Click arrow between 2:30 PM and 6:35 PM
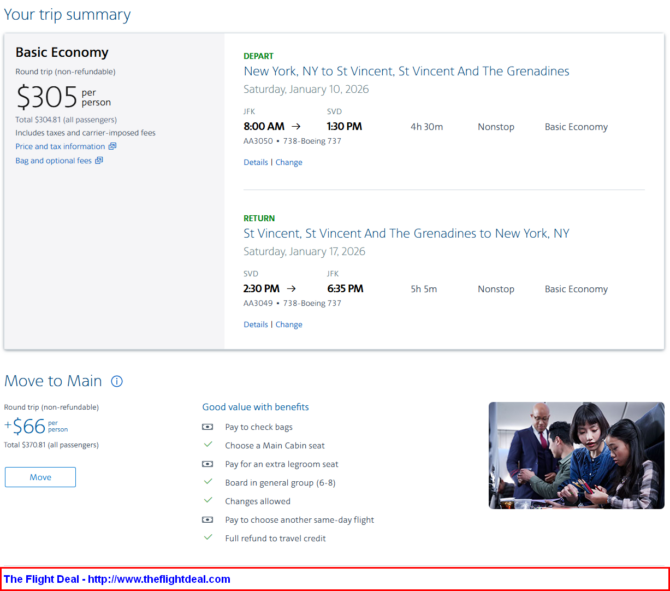Viewport: 670px width, 591px height. (x=291, y=289)
